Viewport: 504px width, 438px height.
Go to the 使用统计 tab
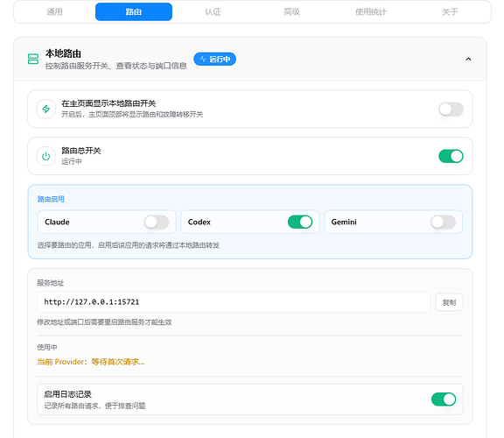pyautogui.click(x=371, y=12)
